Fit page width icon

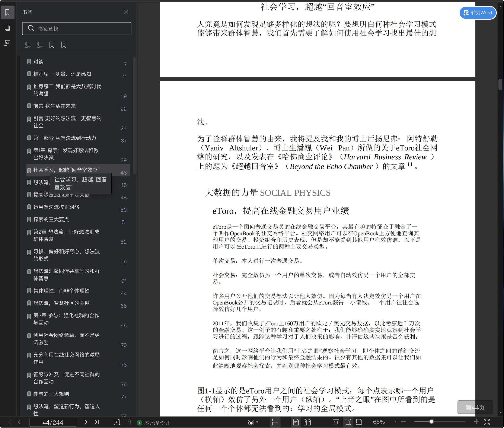pyautogui.click(x=359, y=422)
